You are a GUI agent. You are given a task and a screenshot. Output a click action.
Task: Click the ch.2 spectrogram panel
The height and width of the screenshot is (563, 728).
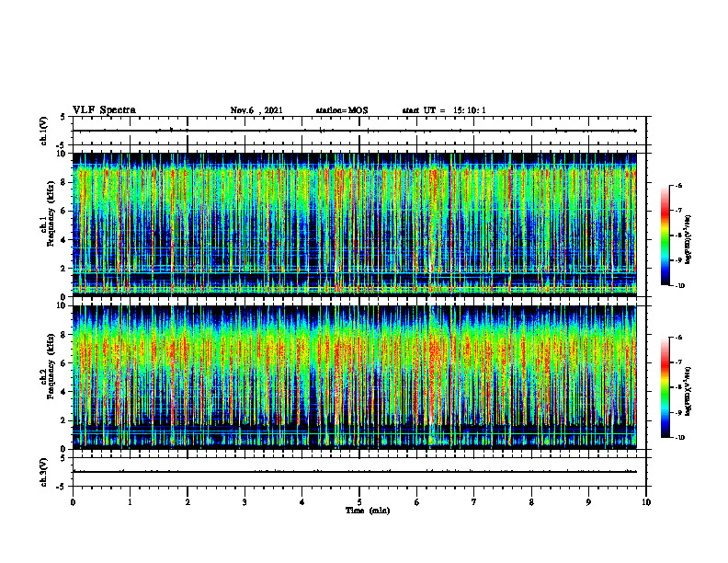point(354,377)
